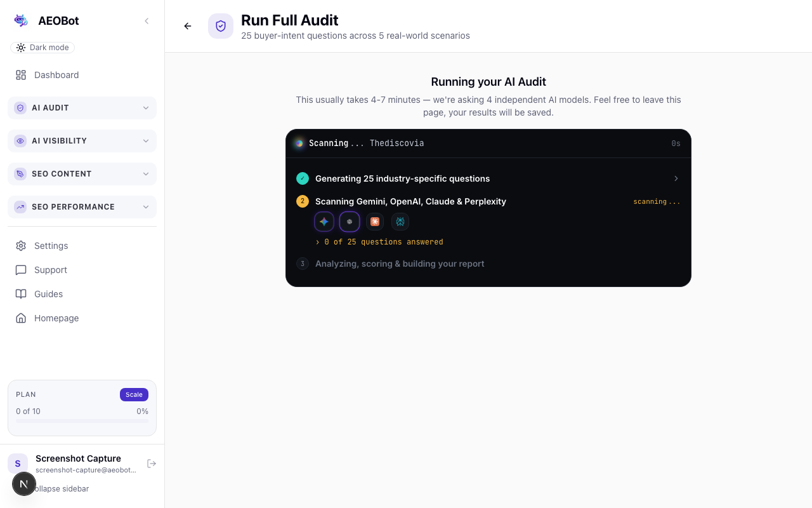
Task: Click the orange scanning... status label
Action: [x=657, y=202]
